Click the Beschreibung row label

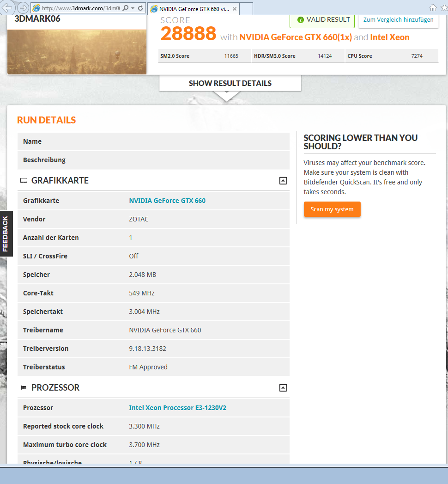[x=44, y=160]
